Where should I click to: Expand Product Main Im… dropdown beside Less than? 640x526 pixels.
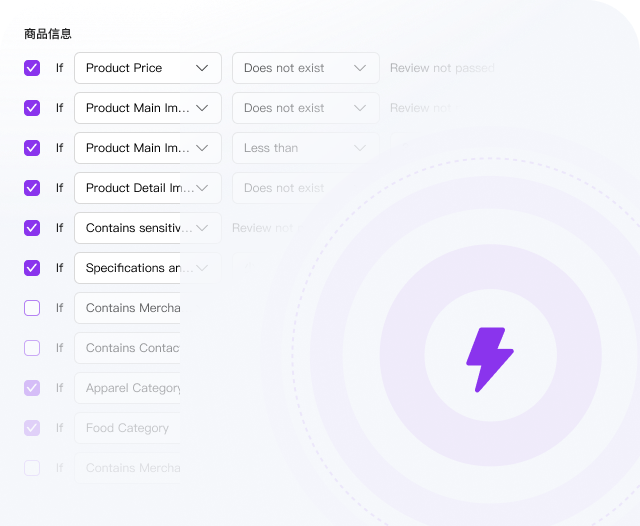[x=148, y=148]
